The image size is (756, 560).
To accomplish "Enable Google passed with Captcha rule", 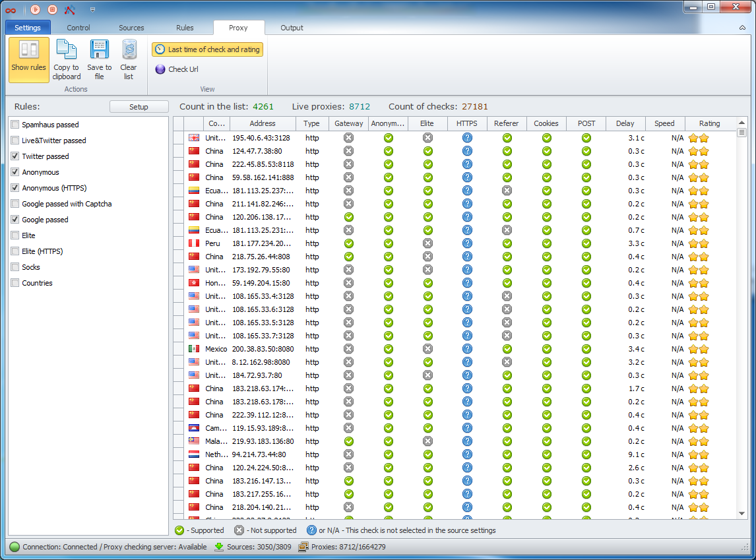I will tap(15, 204).
